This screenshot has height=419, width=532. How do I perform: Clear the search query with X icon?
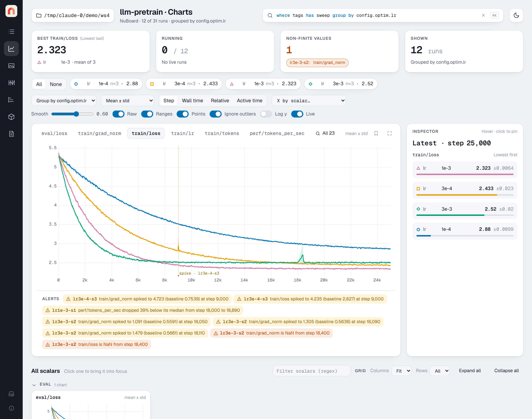(483, 15)
